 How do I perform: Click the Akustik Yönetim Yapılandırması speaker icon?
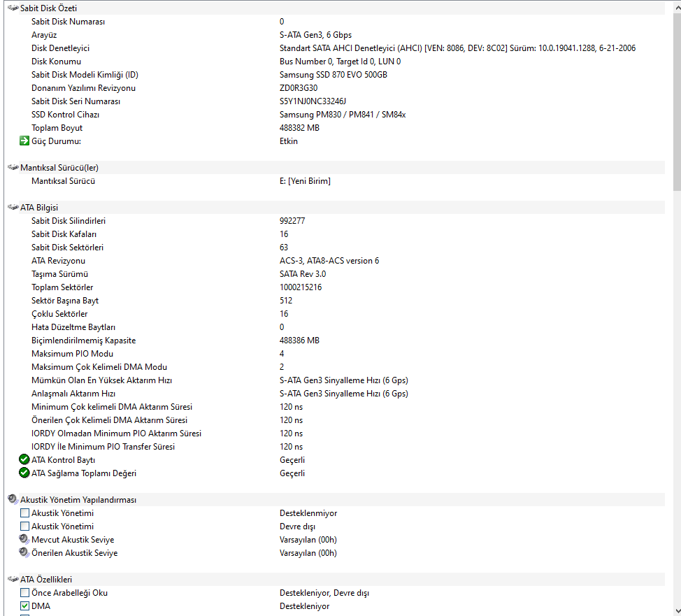(13, 499)
